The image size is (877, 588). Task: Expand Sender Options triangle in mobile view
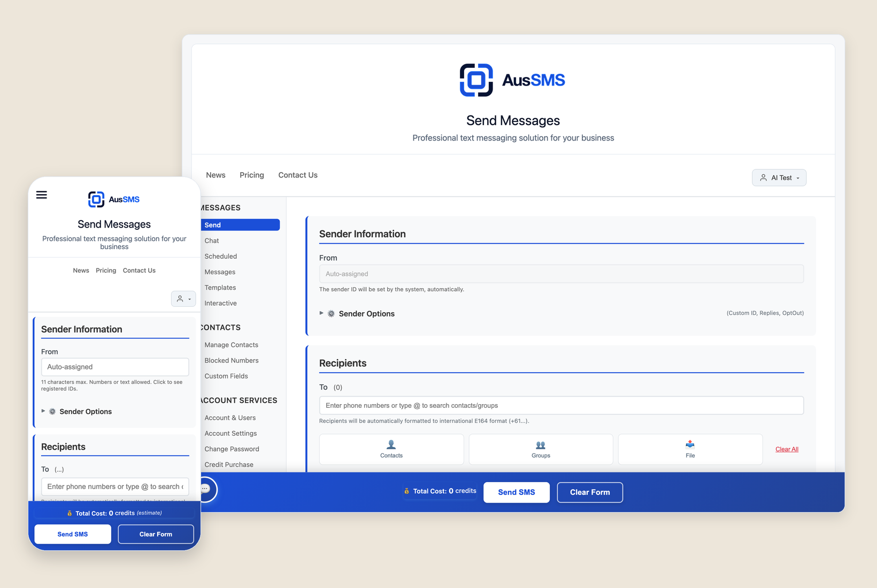click(43, 411)
